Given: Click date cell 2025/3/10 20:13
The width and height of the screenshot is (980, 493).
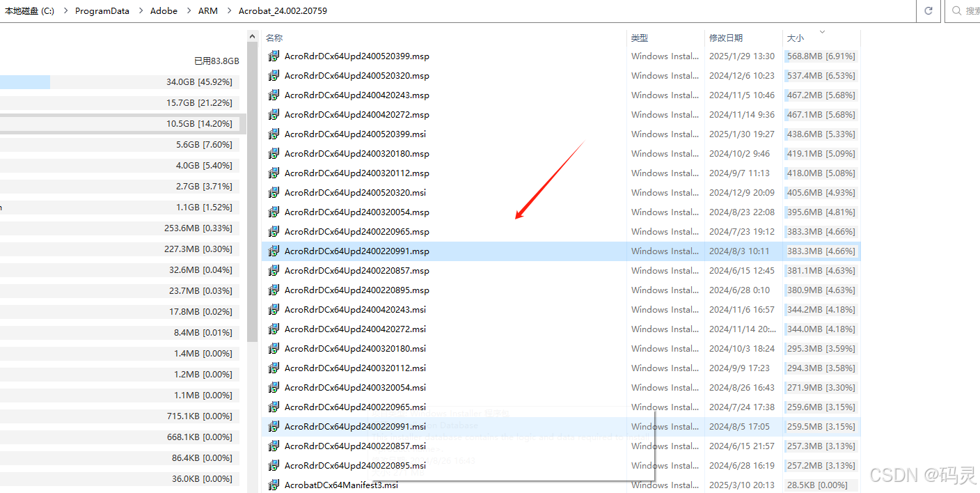Looking at the screenshot, I should point(742,485).
